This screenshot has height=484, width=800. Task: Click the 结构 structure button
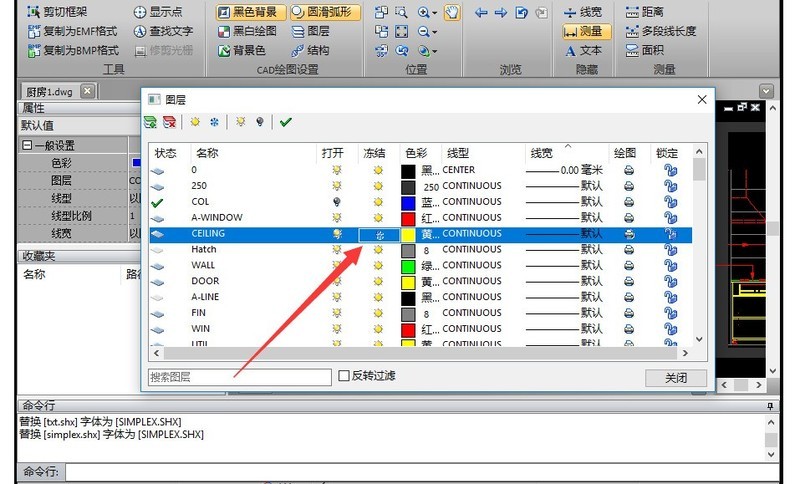(311, 50)
